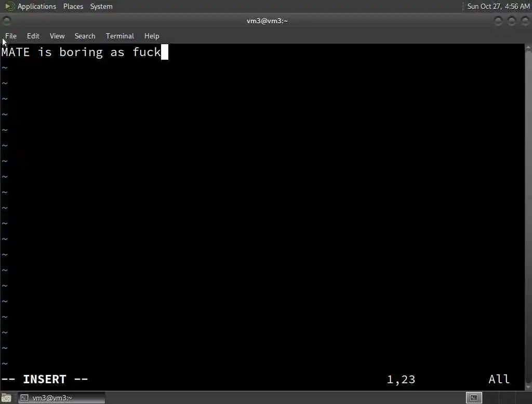
Task: Click the scrollbar down arrow
Action: pos(528,387)
